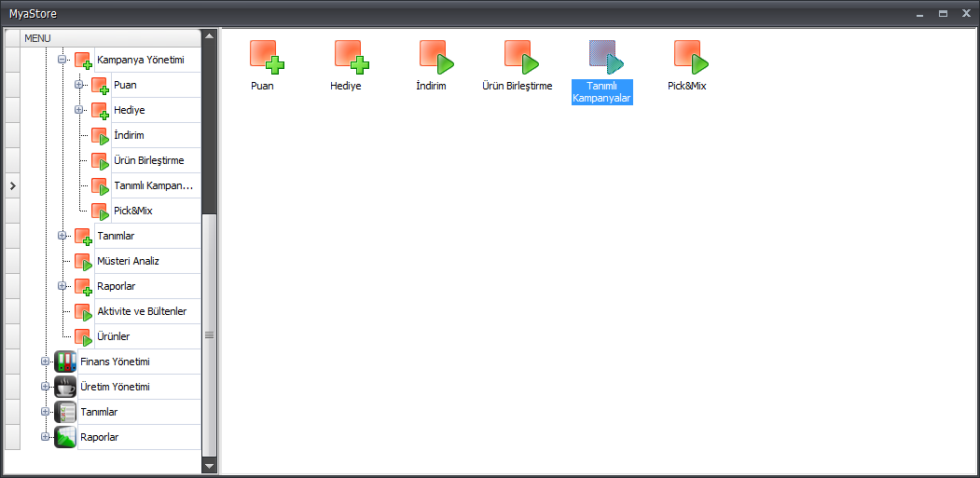Select Müşteri Analiz in the menu tree
The width and height of the screenshot is (980, 478).
click(128, 261)
